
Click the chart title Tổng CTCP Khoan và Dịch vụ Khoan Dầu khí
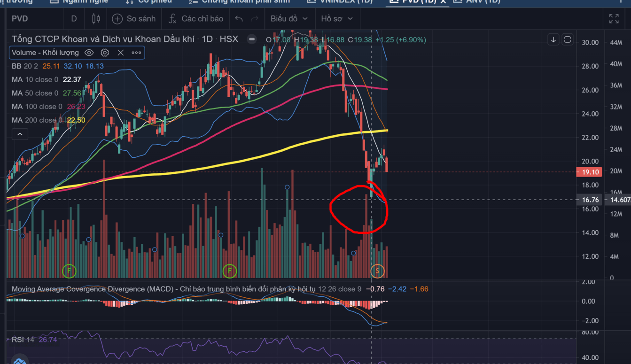click(103, 39)
